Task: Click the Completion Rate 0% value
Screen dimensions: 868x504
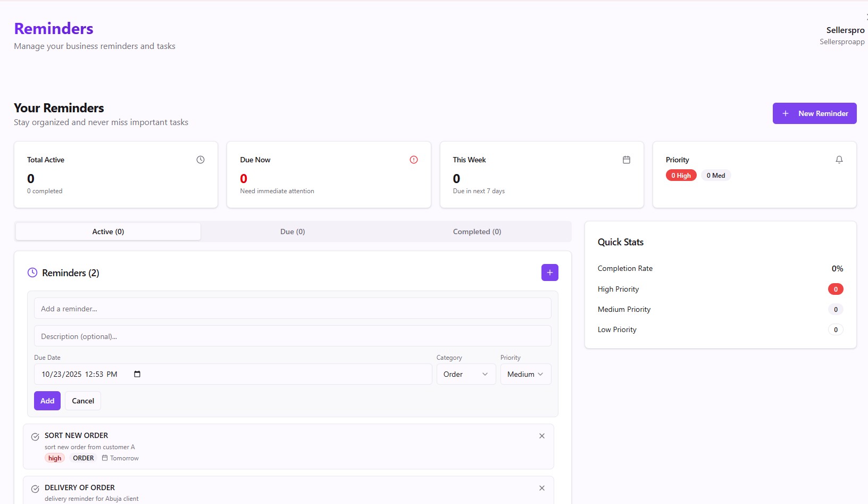Action: point(837,268)
